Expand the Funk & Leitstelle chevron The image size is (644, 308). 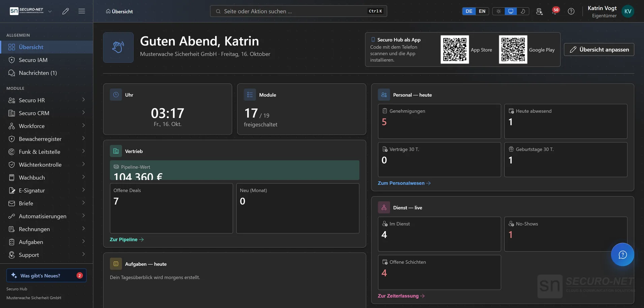tap(84, 151)
